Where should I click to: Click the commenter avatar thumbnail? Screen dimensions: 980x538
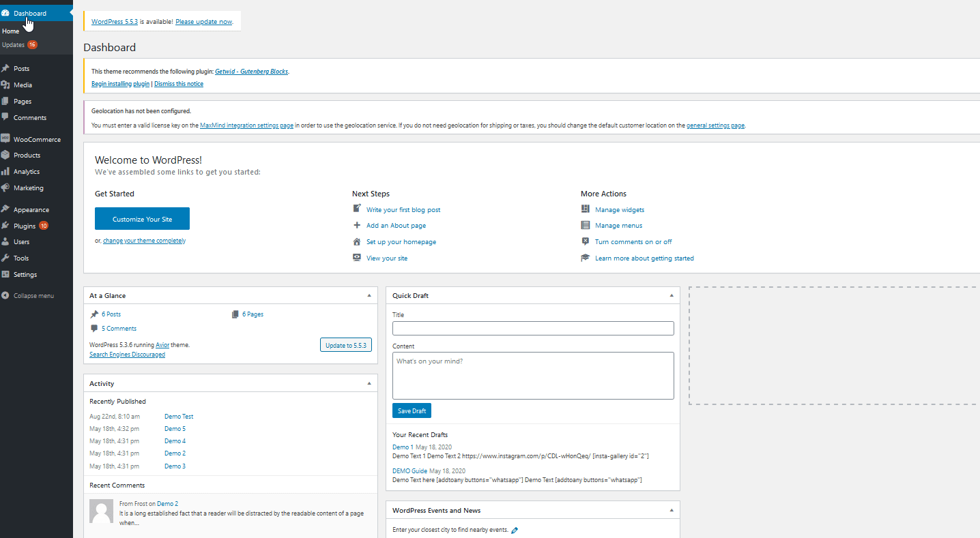click(x=102, y=511)
